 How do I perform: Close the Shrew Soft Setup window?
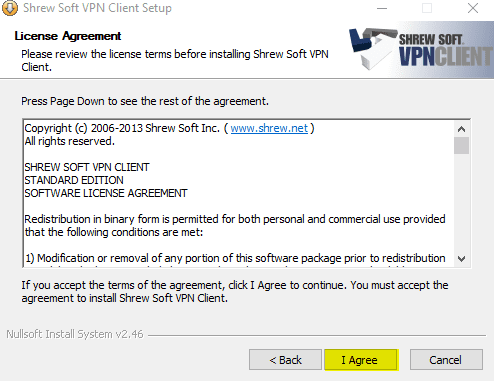pos(473,8)
